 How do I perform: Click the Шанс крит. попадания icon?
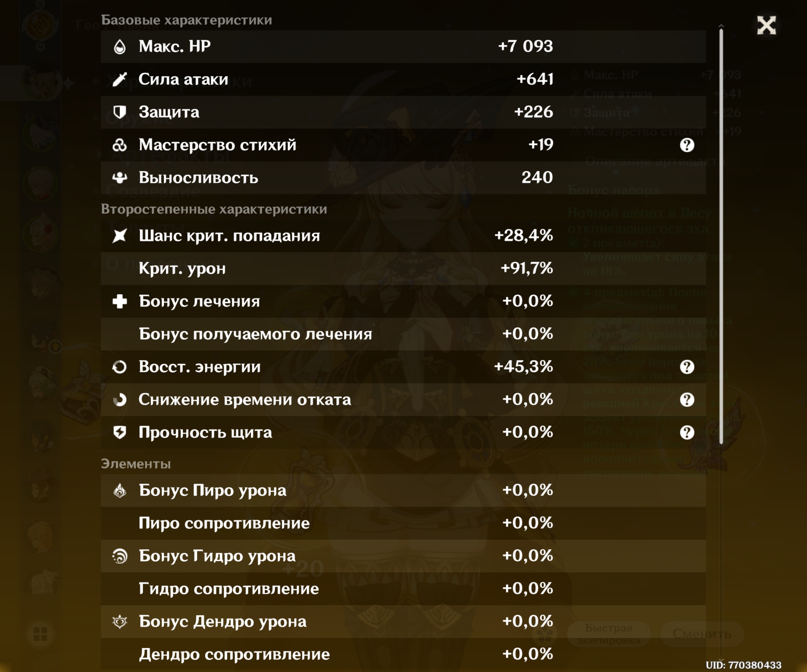(x=120, y=235)
